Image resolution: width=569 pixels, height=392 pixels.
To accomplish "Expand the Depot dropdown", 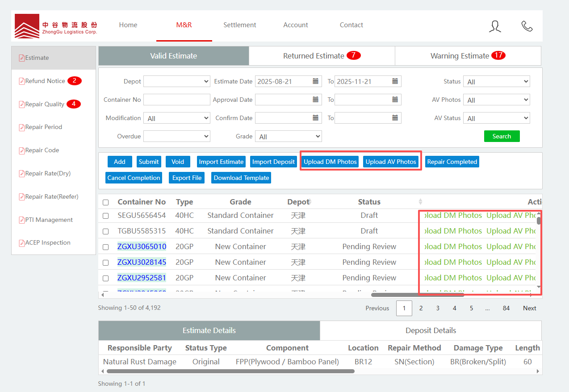I will (x=176, y=81).
